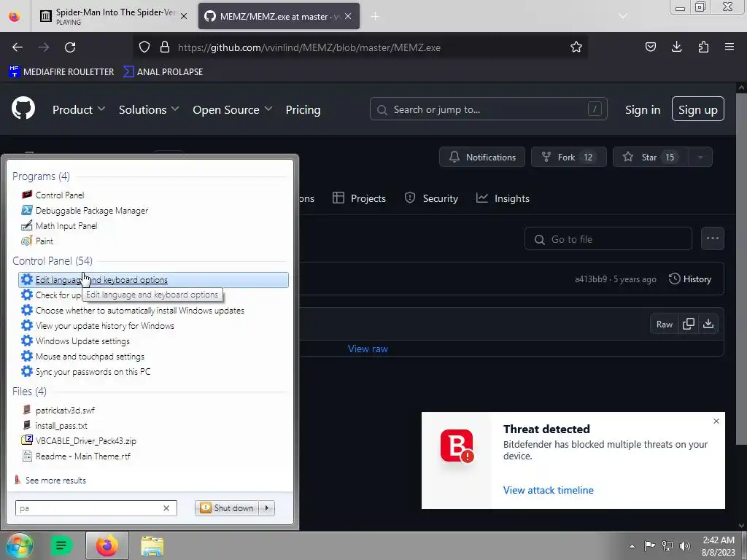Viewport: 747px width, 560px height.
Task: Focus the GitHub Search or jump to field
Action: [x=488, y=109]
